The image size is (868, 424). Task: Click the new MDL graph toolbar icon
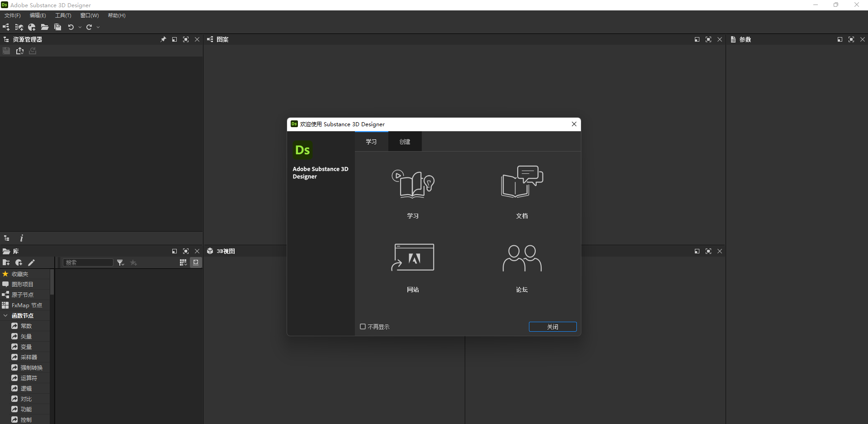click(19, 27)
